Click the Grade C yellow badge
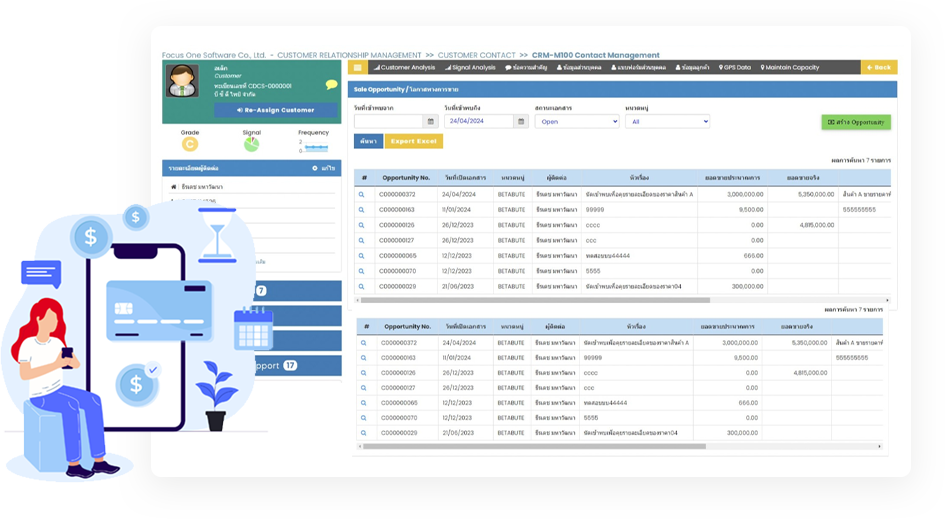Viewport: 945px width, 519px height. pyautogui.click(x=190, y=144)
